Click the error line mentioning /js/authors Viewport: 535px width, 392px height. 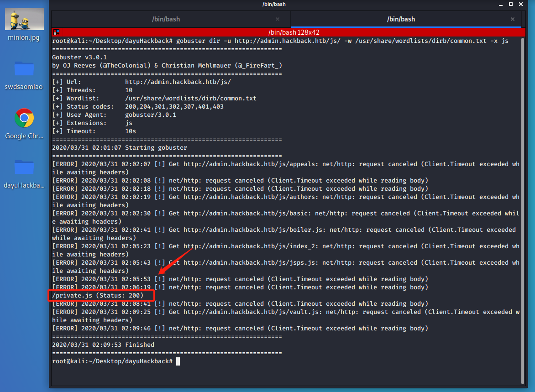[x=286, y=201]
